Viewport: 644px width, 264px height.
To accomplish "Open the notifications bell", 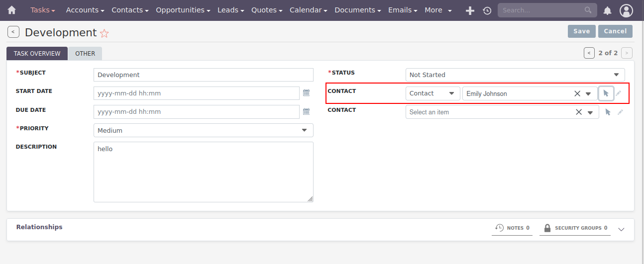I will click(x=608, y=10).
